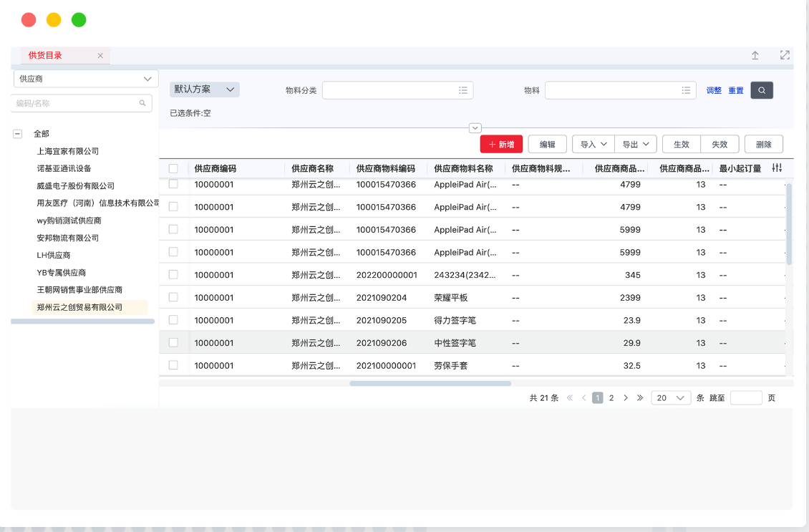Toggle the select-all header checkbox

(x=173, y=168)
